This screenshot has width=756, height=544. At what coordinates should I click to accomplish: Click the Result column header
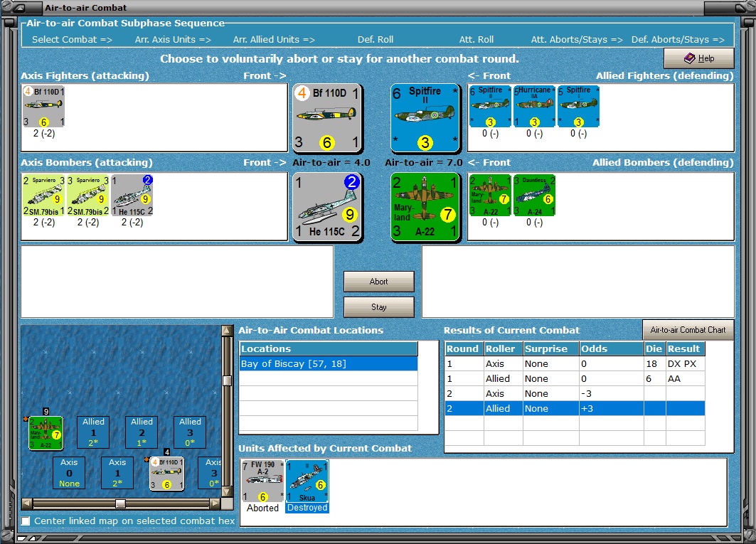click(x=685, y=348)
